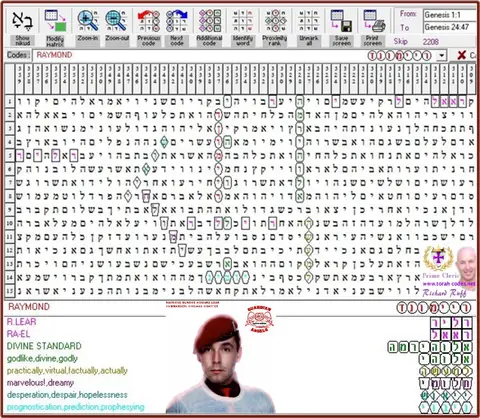Click the red X cancel icon
The image size is (480, 418).
point(462,55)
